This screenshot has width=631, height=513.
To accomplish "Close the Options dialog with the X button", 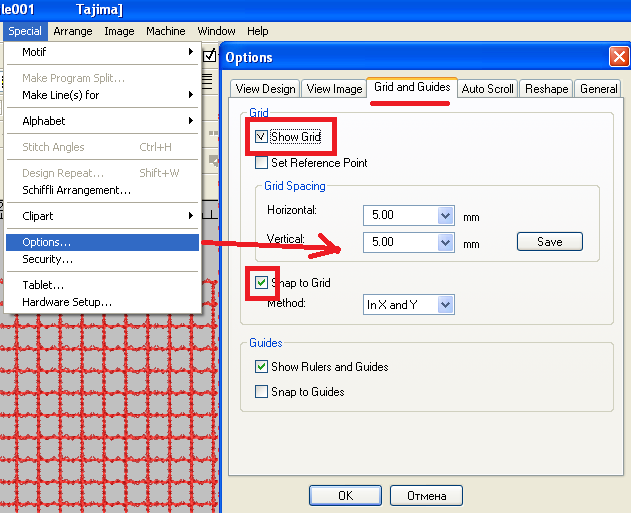I will 618,57.
